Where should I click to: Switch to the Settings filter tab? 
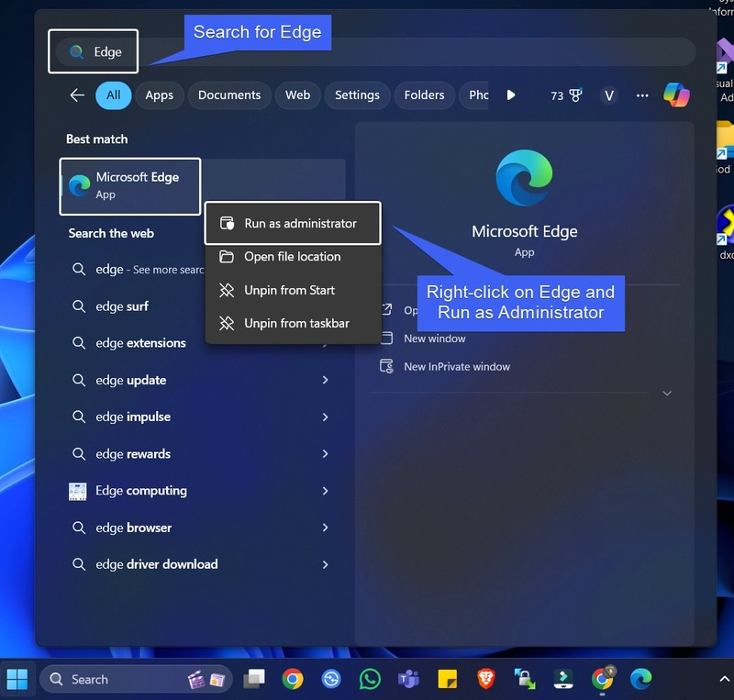click(357, 95)
